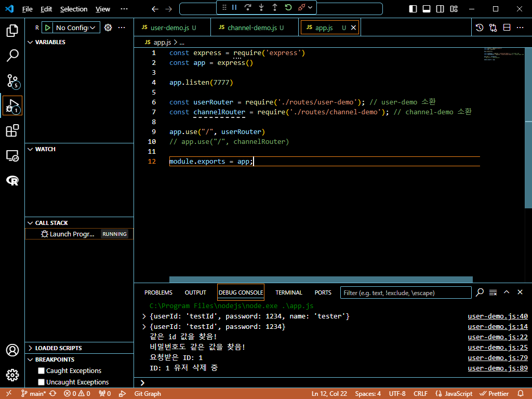Clear the debug console output

point(493,292)
